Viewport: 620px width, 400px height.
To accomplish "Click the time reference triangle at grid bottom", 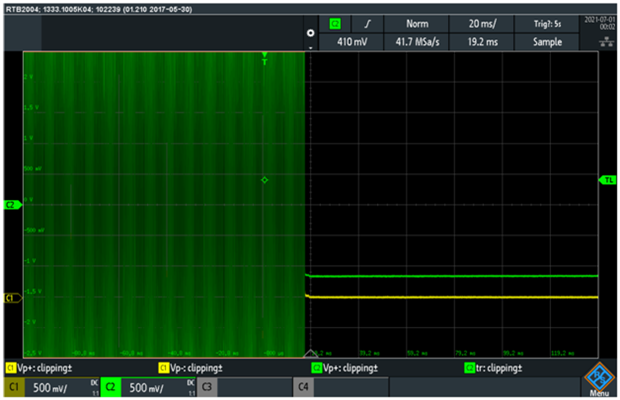I will pos(310,354).
